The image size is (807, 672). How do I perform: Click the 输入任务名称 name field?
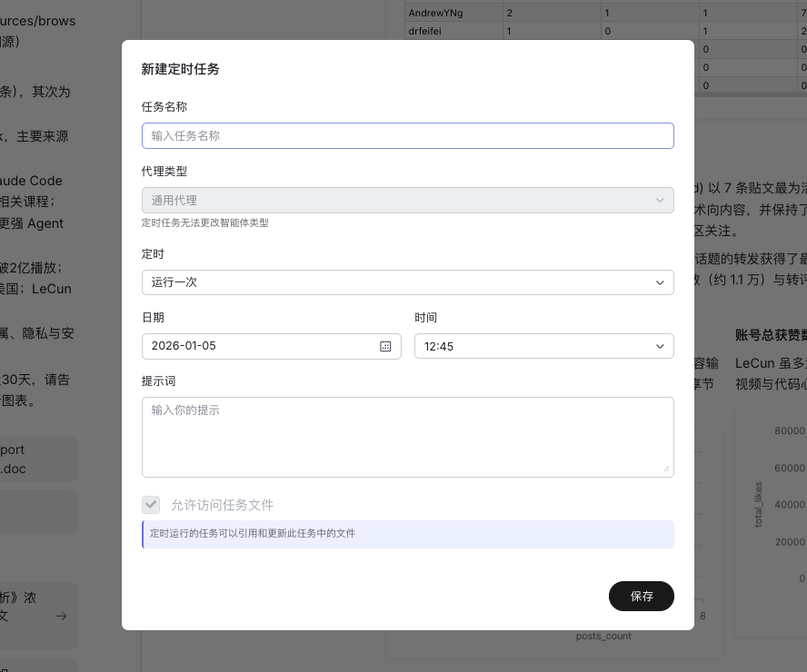point(407,135)
